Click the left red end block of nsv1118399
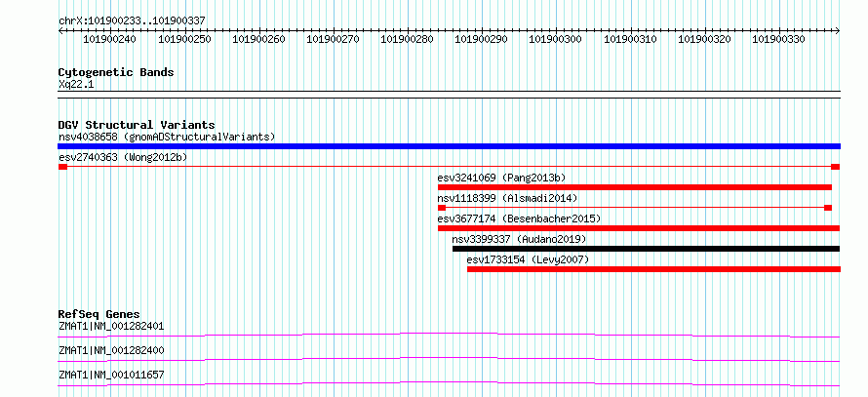This screenshot has height=397, width=868. [442, 208]
